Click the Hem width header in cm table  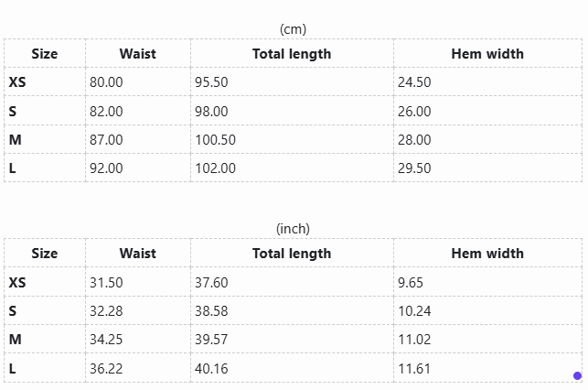click(487, 54)
